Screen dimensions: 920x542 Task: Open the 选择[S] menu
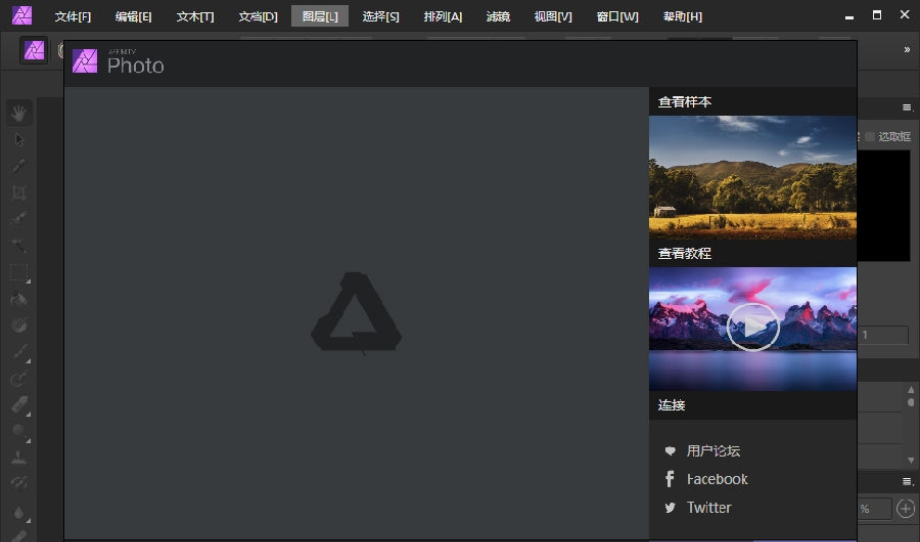tap(381, 16)
